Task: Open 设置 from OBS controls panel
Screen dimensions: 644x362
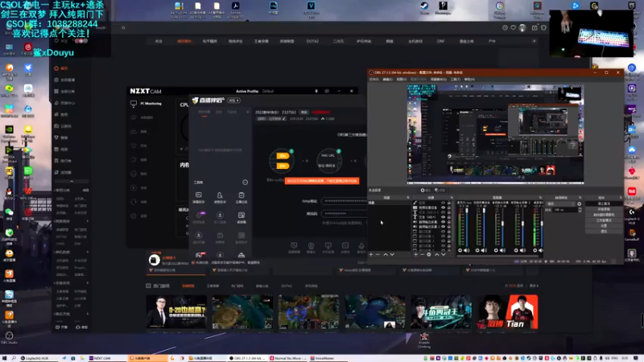Action: [x=605, y=226]
